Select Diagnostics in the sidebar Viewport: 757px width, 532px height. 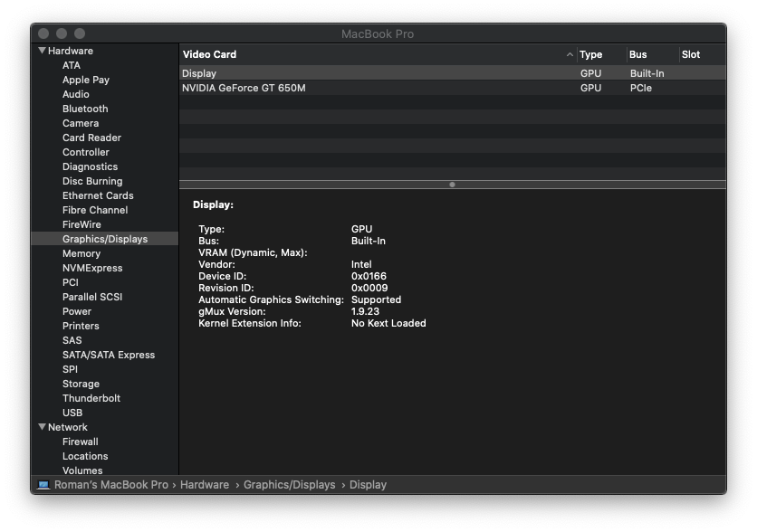pos(91,166)
